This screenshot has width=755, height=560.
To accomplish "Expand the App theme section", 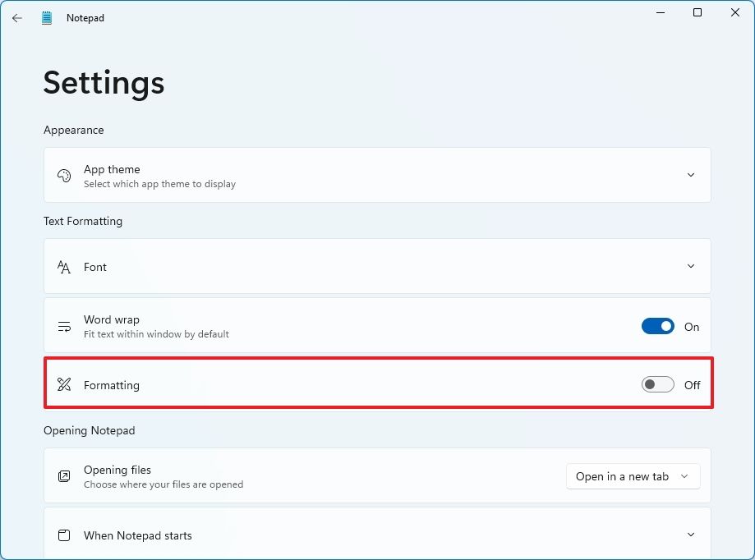I will (691, 174).
